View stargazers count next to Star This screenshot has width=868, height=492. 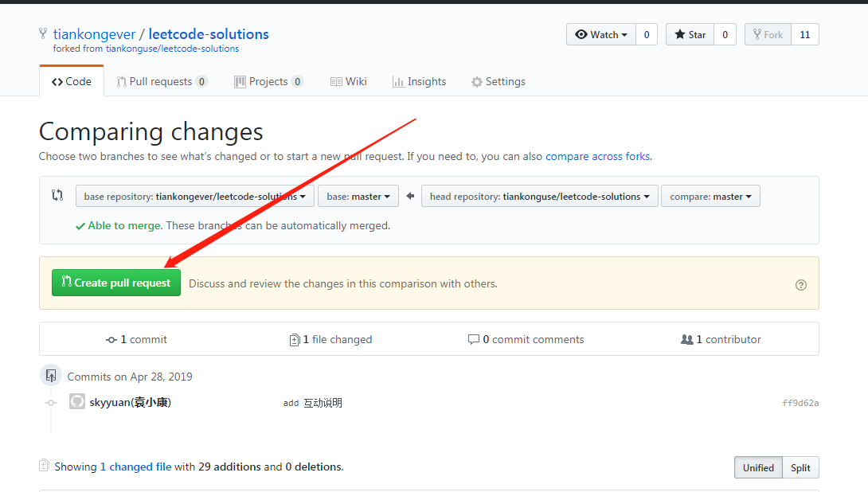click(725, 34)
